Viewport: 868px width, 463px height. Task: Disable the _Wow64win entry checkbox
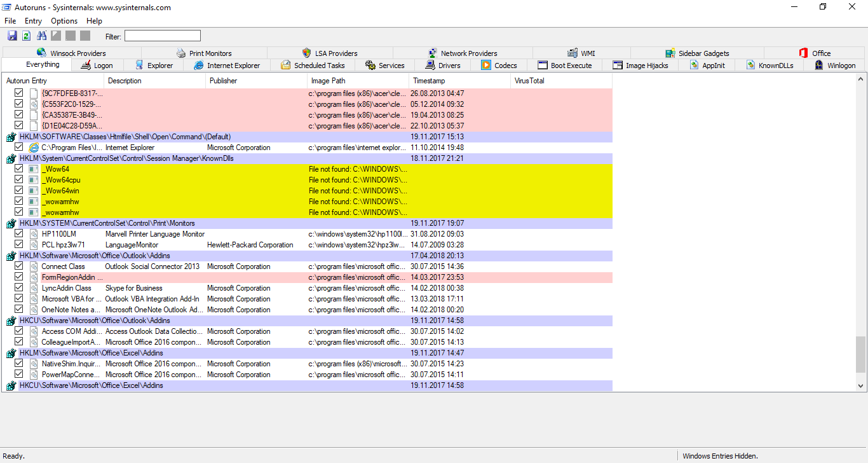point(19,191)
